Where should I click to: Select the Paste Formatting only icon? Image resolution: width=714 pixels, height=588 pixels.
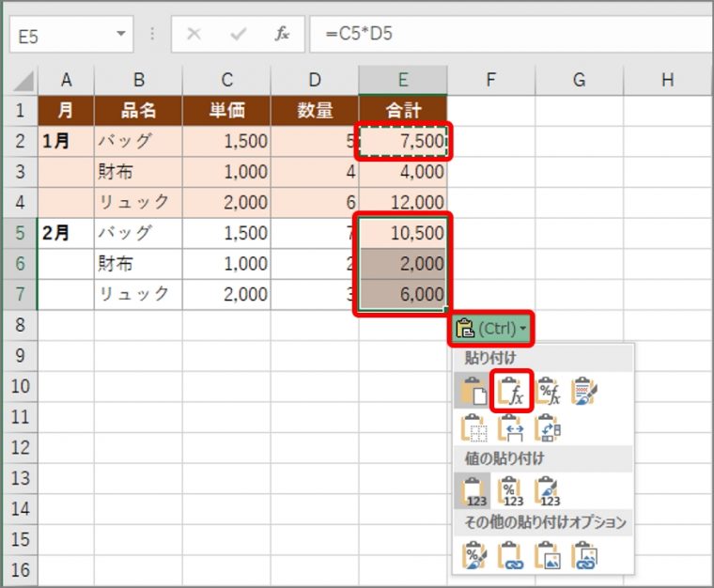click(x=474, y=555)
